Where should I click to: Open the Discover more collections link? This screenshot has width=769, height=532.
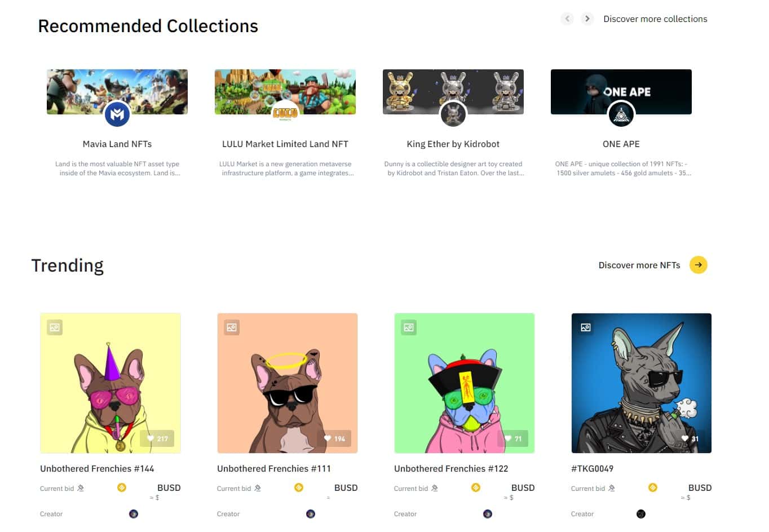(x=655, y=19)
